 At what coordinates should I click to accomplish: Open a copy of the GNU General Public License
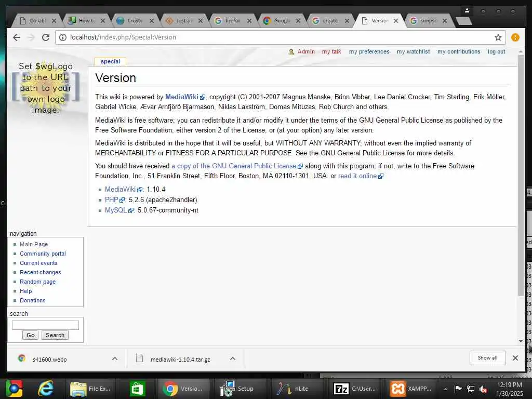pos(237,166)
